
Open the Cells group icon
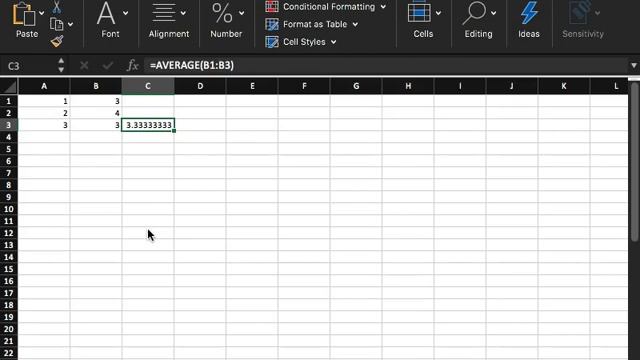[x=419, y=12]
